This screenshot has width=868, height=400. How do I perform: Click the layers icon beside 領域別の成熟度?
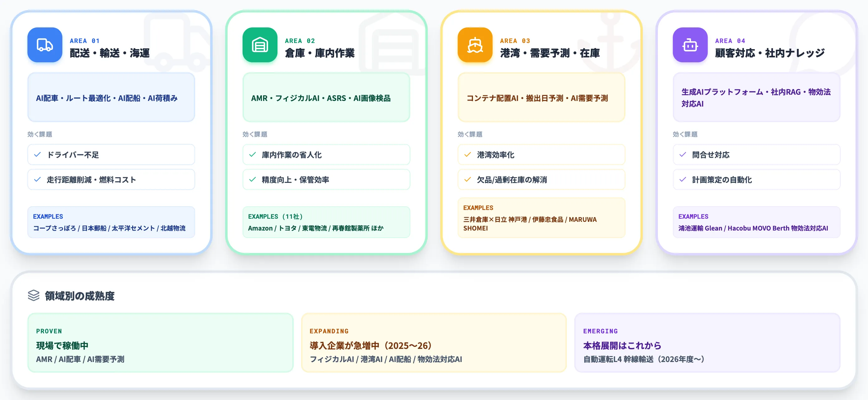(x=34, y=296)
